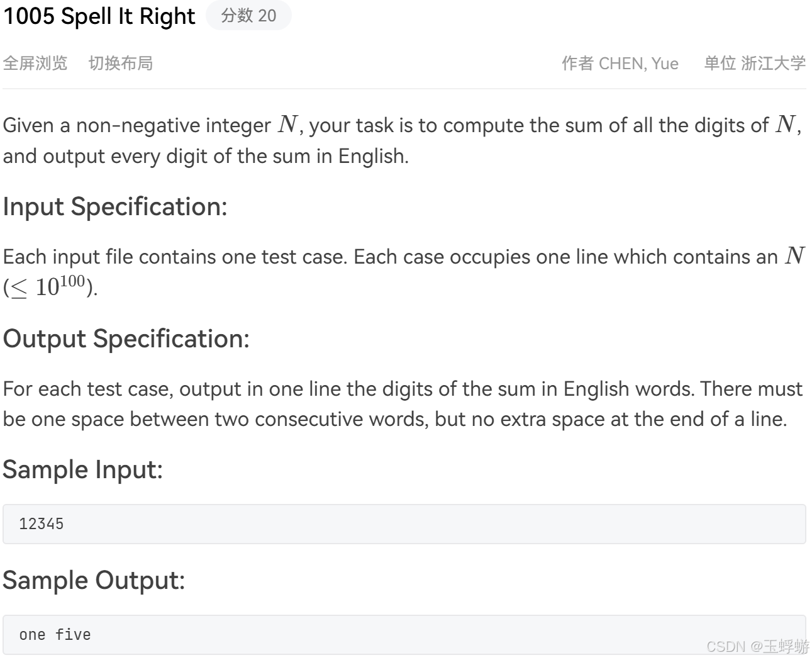Select the sample input value 12345

coord(42,523)
